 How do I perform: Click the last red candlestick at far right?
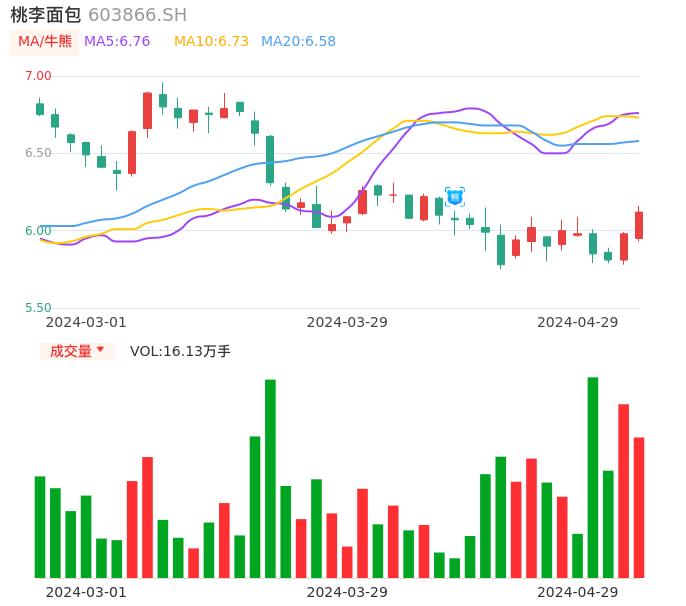pyautogui.click(x=639, y=225)
